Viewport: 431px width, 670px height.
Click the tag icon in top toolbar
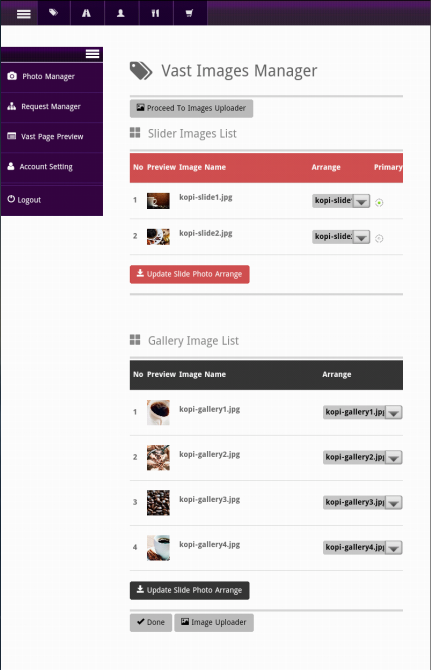(54, 13)
